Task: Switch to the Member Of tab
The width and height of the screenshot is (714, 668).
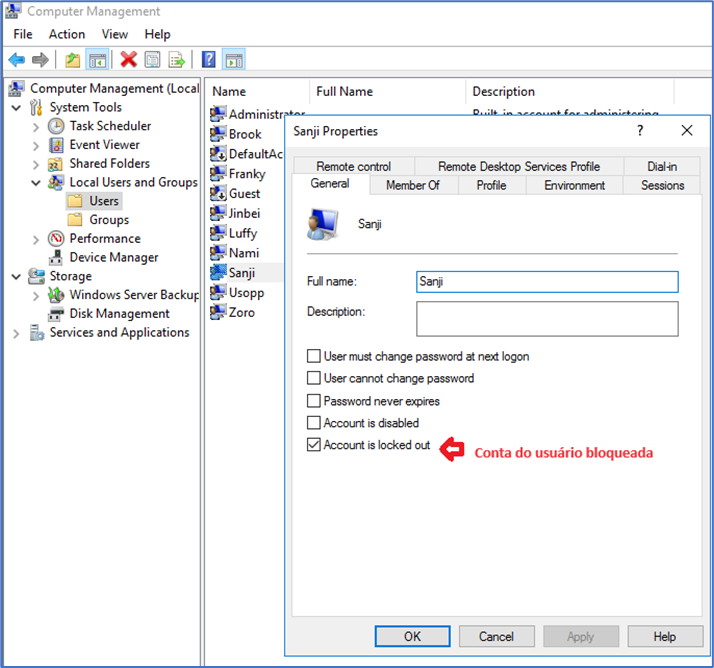Action: point(413,185)
